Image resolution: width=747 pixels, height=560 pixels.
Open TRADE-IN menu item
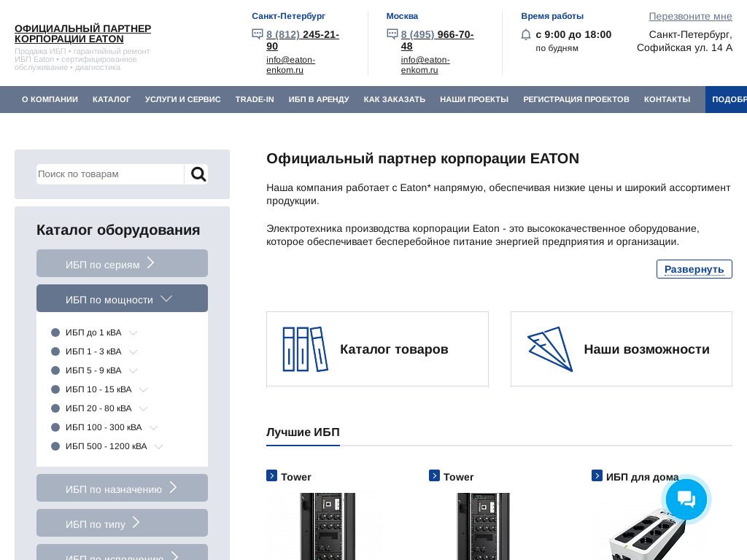[255, 99]
